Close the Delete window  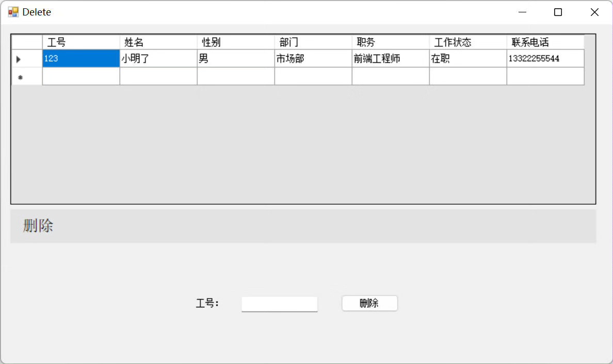click(594, 12)
